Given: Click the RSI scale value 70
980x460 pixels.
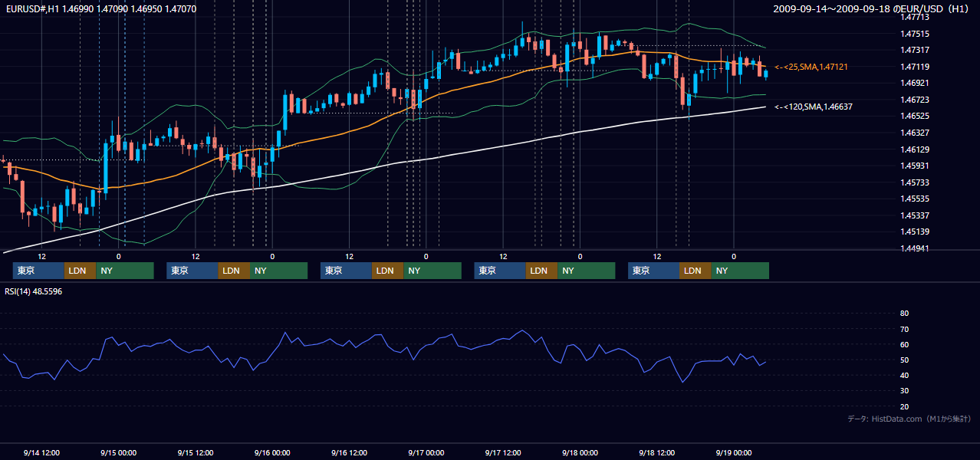Looking at the screenshot, I should click(x=904, y=329).
